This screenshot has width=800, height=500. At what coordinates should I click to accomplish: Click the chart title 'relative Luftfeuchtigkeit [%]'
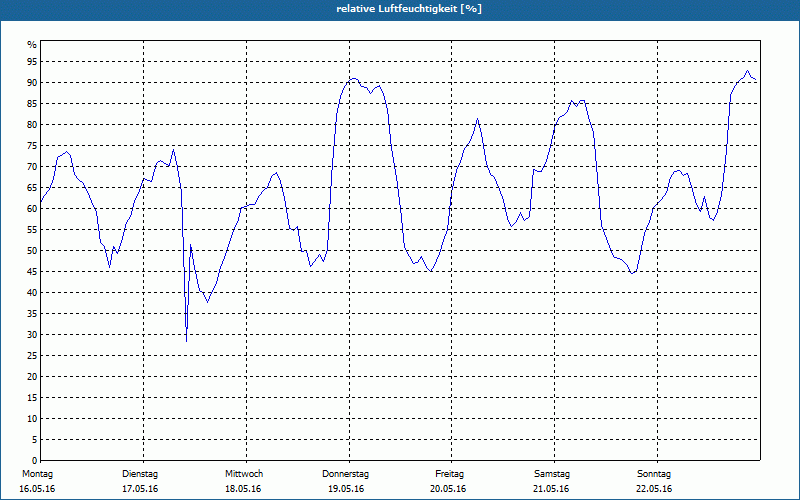pyautogui.click(x=409, y=9)
